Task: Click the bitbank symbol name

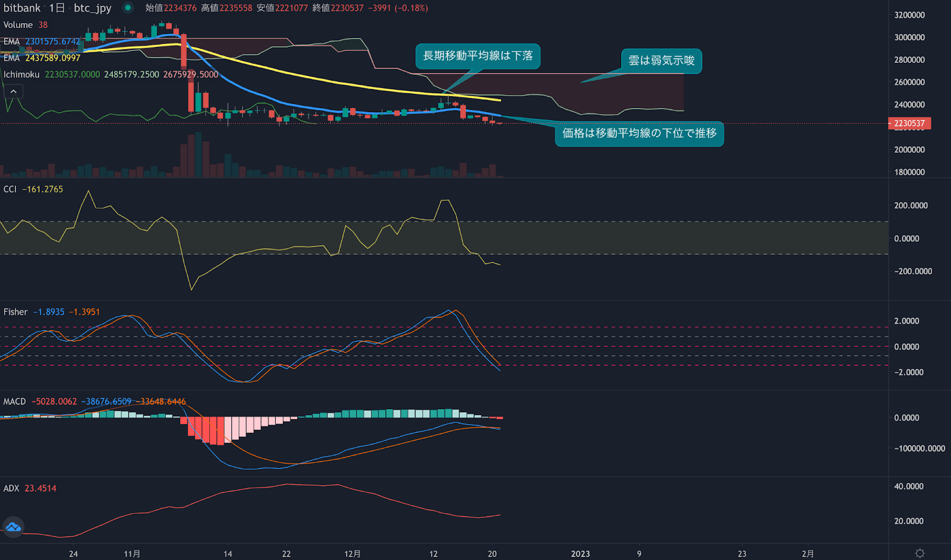Action: pyautogui.click(x=21, y=8)
